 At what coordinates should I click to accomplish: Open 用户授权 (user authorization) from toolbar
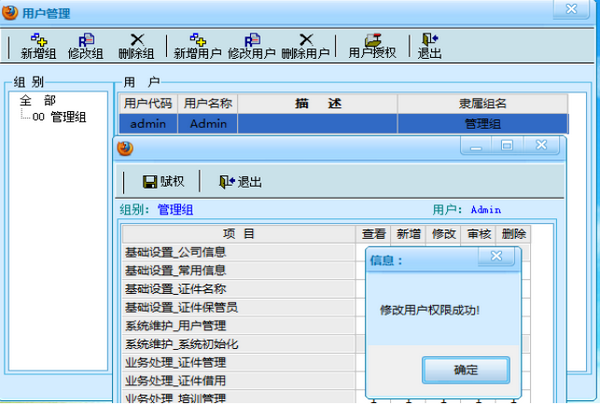coord(372,46)
